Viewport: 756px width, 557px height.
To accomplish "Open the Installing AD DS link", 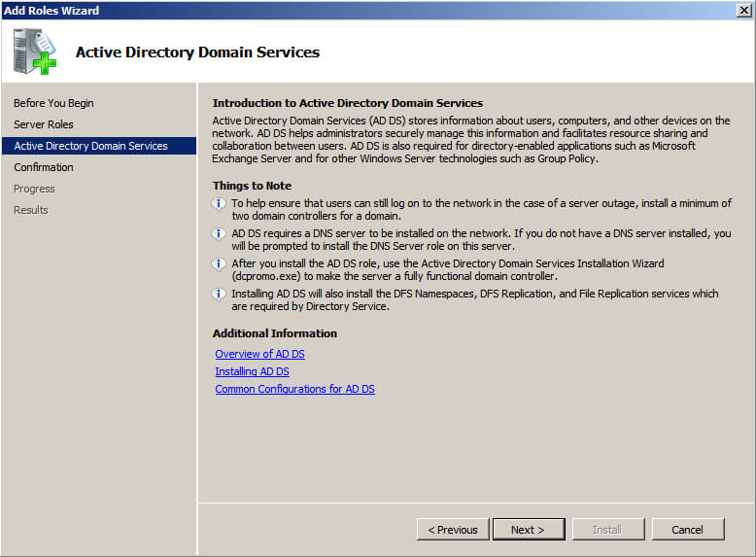I will click(x=252, y=371).
